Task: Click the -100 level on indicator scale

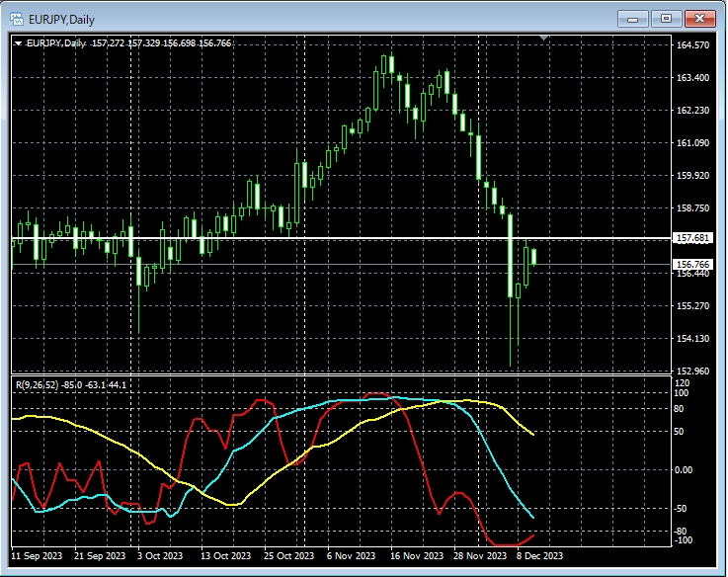Action: [684, 540]
